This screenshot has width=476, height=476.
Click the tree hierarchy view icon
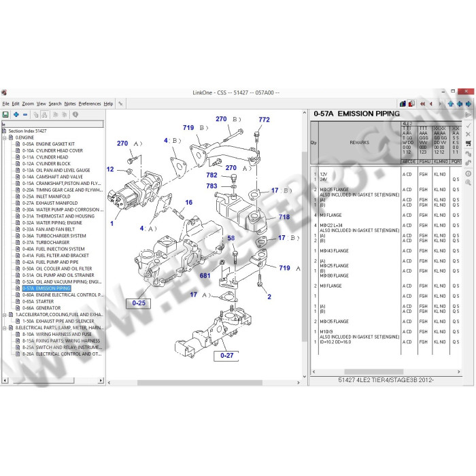click(45, 114)
